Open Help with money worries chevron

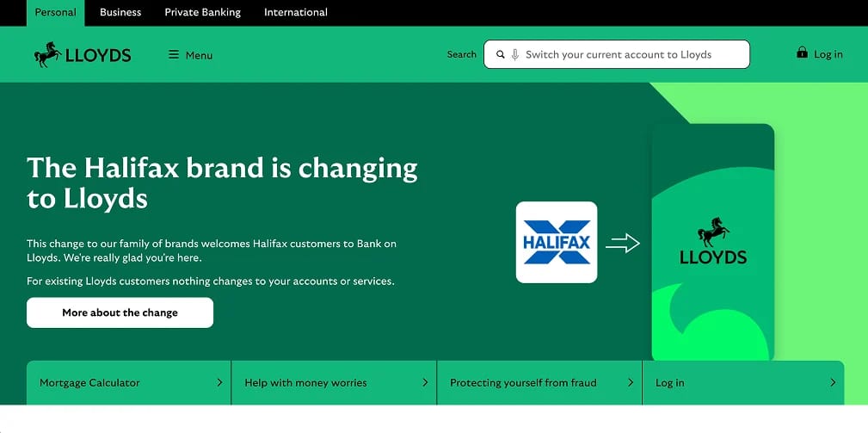coord(425,382)
